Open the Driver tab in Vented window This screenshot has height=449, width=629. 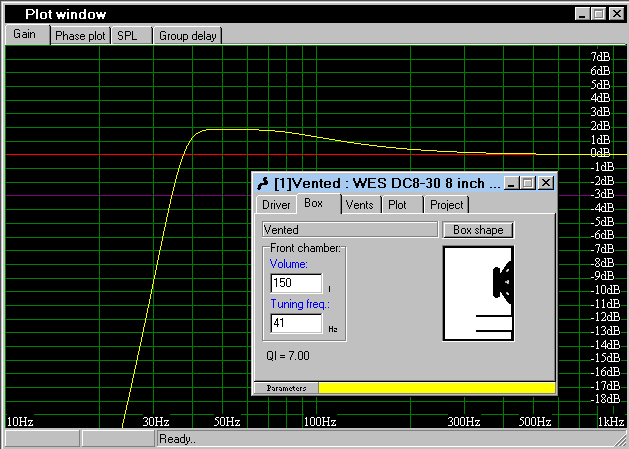276,205
